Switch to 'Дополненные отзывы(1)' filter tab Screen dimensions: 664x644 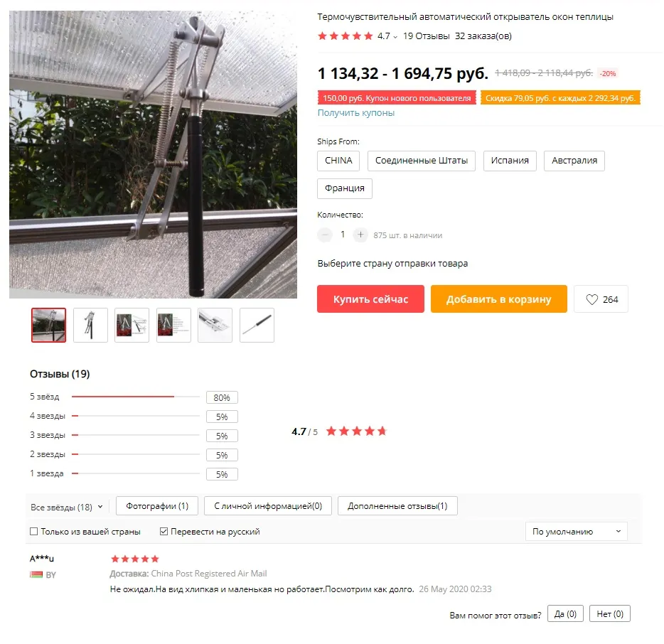(397, 506)
